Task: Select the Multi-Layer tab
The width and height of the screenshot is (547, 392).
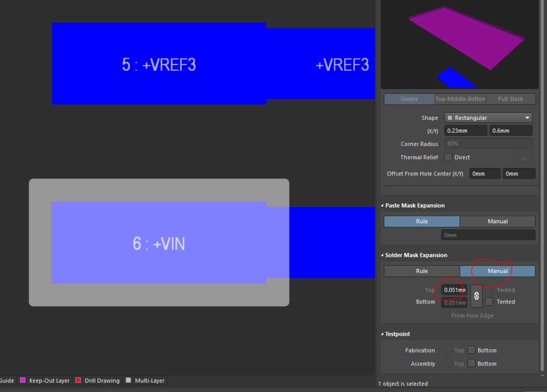Action: [x=149, y=380]
